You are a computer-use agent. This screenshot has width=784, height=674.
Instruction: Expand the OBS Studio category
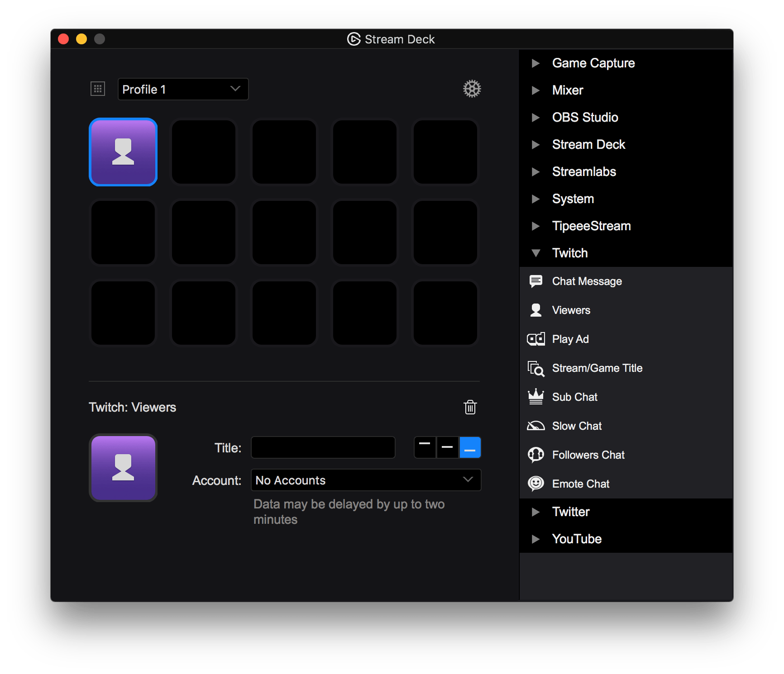point(535,118)
